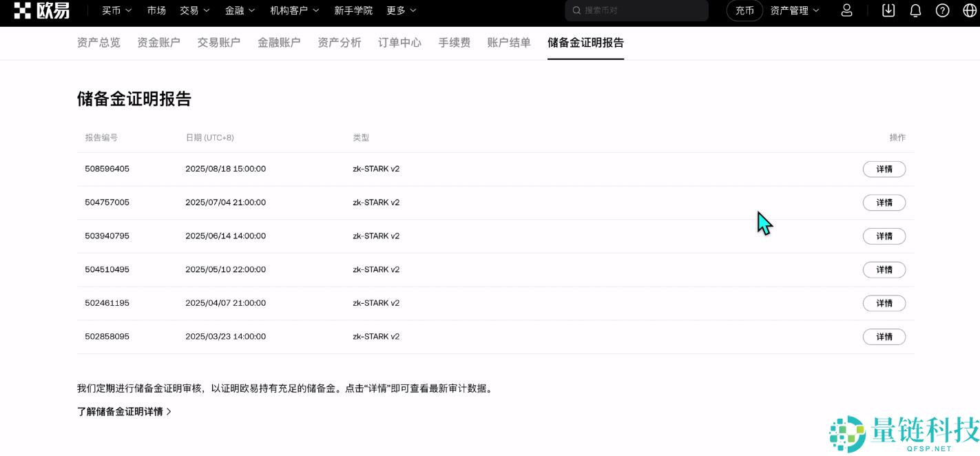This screenshot has height=456, width=980.
Task: Open the download app icon
Action: [x=888, y=10]
